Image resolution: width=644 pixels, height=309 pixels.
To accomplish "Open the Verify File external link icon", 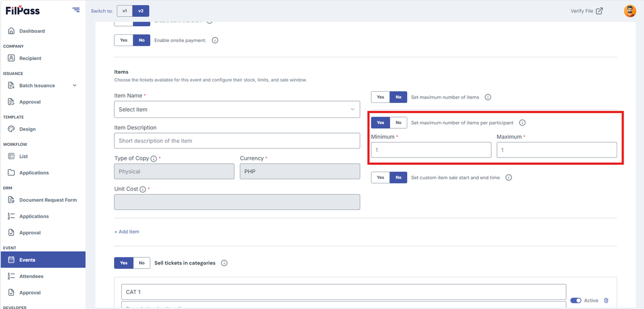I will [599, 11].
